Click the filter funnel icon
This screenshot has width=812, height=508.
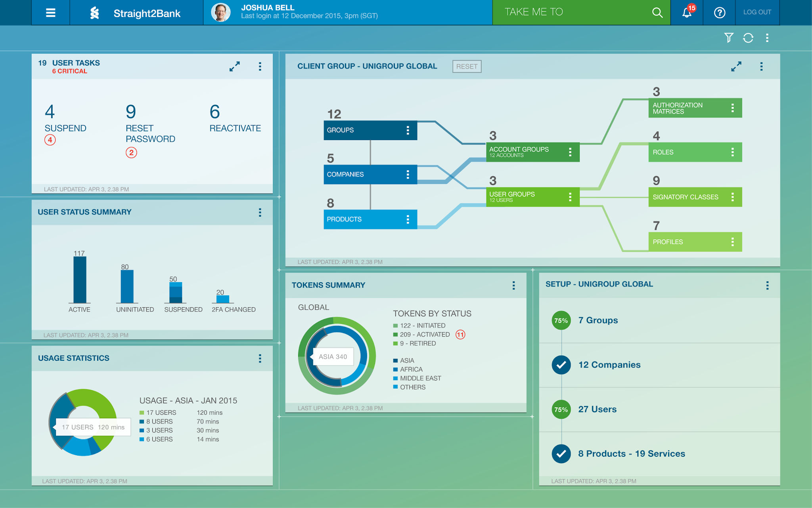click(728, 38)
